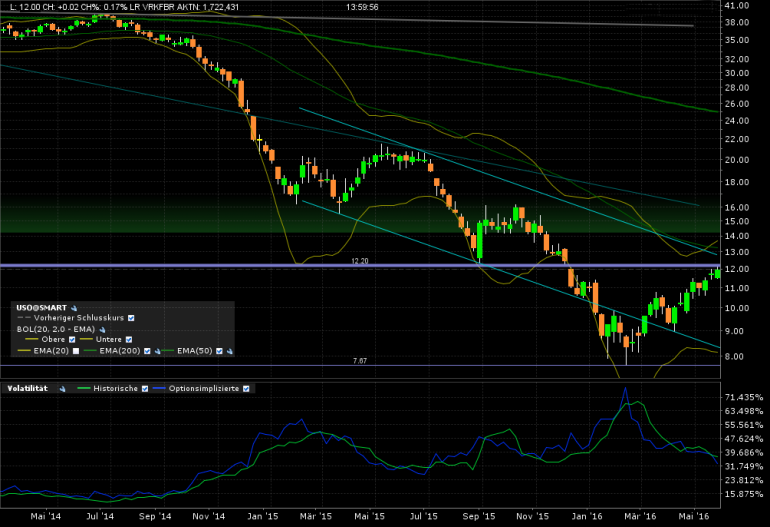Uncheck the Historische volatility checkbox
This screenshot has height=527, width=770.
click(145, 388)
